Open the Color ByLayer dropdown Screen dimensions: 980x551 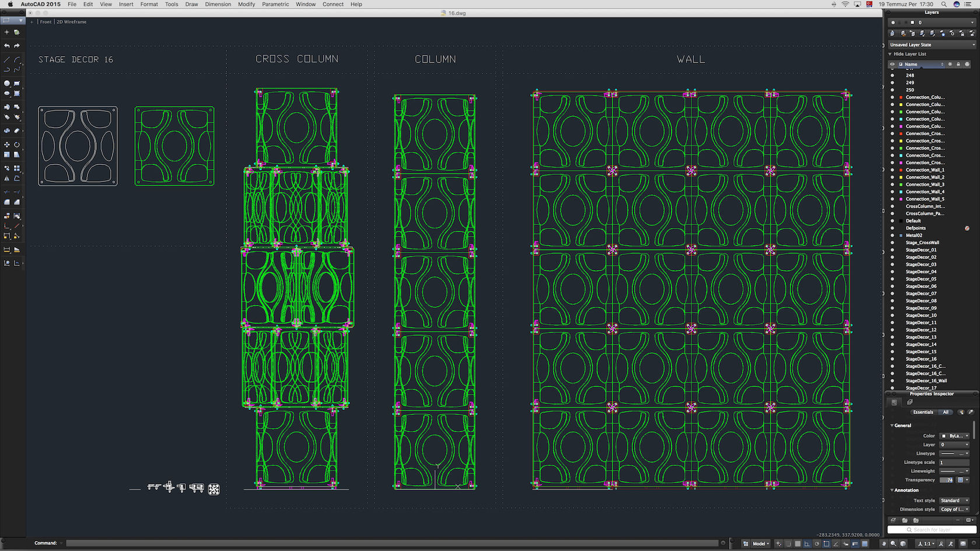(x=954, y=436)
